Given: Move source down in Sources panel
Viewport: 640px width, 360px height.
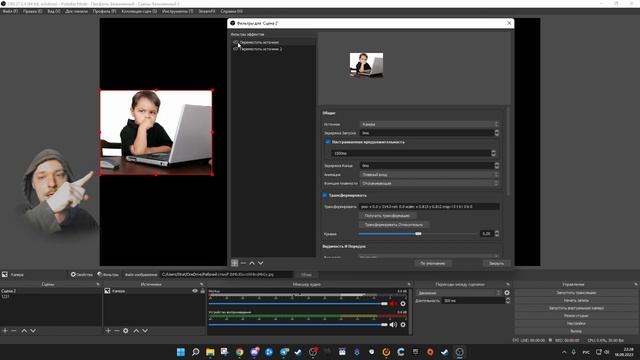Looking at the screenshot, I should (x=145, y=331).
